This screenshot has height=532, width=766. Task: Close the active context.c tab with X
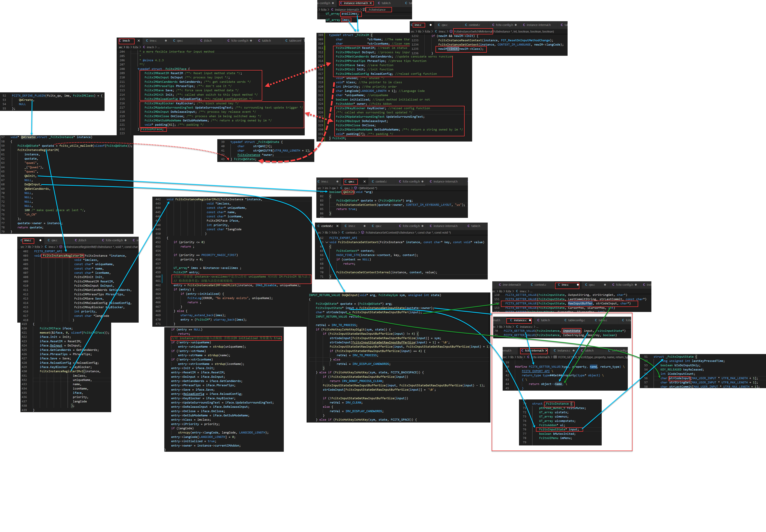tap(337, 226)
